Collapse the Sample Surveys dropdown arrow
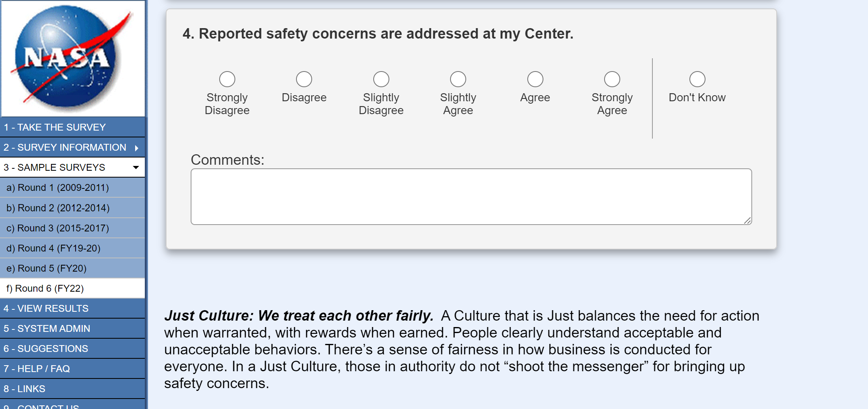This screenshot has width=868, height=409. [x=136, y=168]
